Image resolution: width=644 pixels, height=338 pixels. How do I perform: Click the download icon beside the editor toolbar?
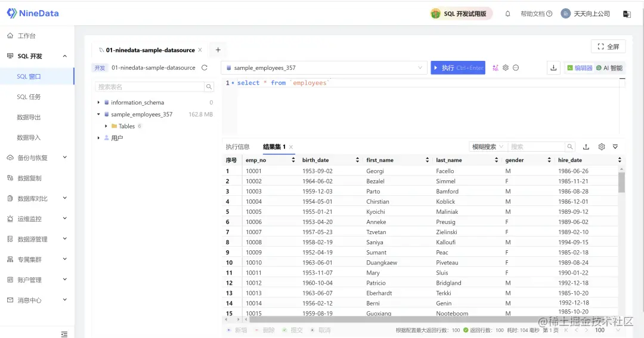553,68
